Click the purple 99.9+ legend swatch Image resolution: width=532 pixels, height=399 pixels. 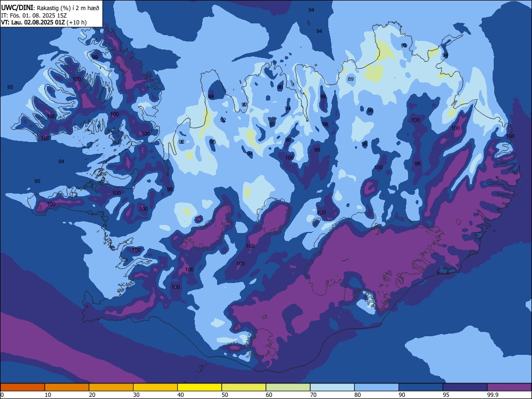(509, 387)
